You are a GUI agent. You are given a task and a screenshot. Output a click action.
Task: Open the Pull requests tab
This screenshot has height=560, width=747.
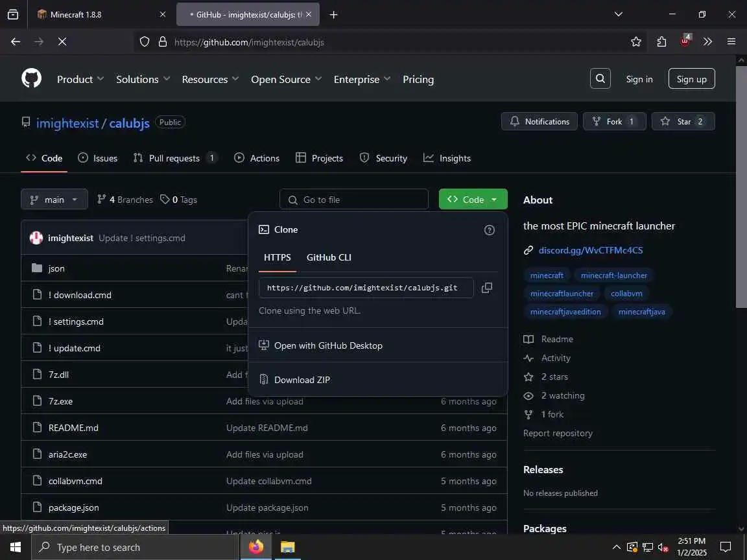[175, 158]
